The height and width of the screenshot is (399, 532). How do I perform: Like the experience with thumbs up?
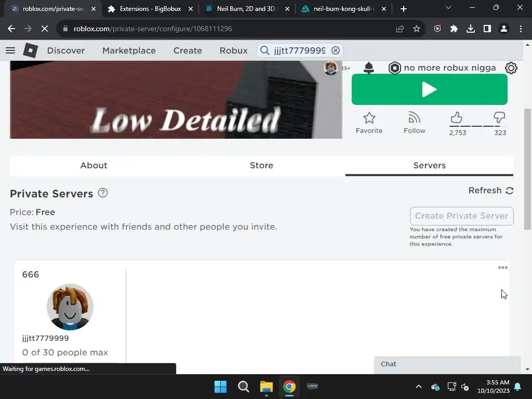coord(457,118)
